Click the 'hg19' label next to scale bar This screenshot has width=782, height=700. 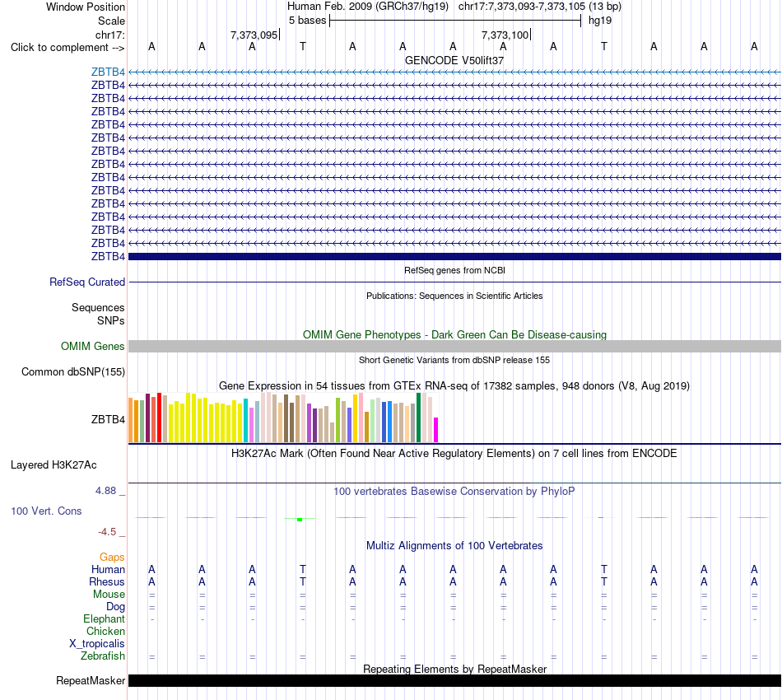click(600, 21)
